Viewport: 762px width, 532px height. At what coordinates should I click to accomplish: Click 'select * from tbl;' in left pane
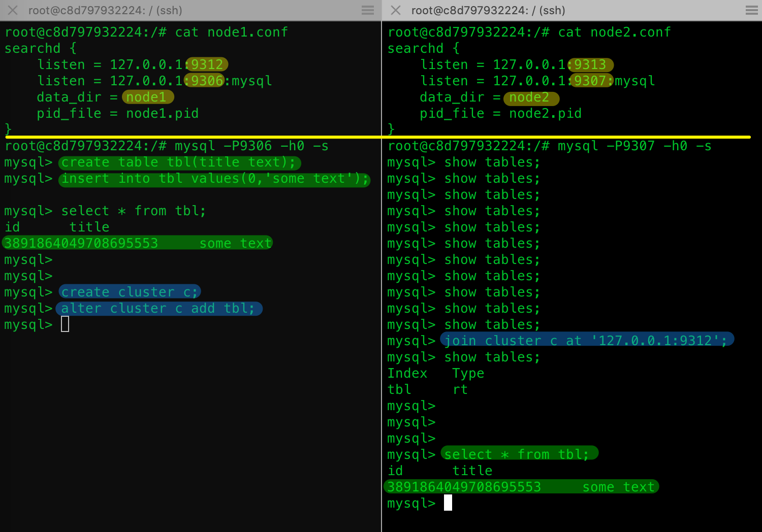(x=134, y=211)
